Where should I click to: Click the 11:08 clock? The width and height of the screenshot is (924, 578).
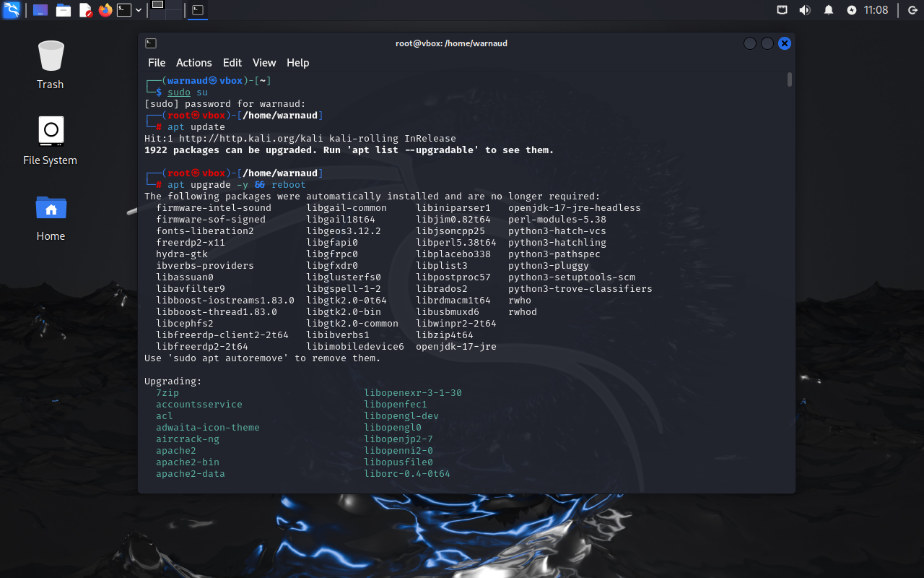point(876,10)
